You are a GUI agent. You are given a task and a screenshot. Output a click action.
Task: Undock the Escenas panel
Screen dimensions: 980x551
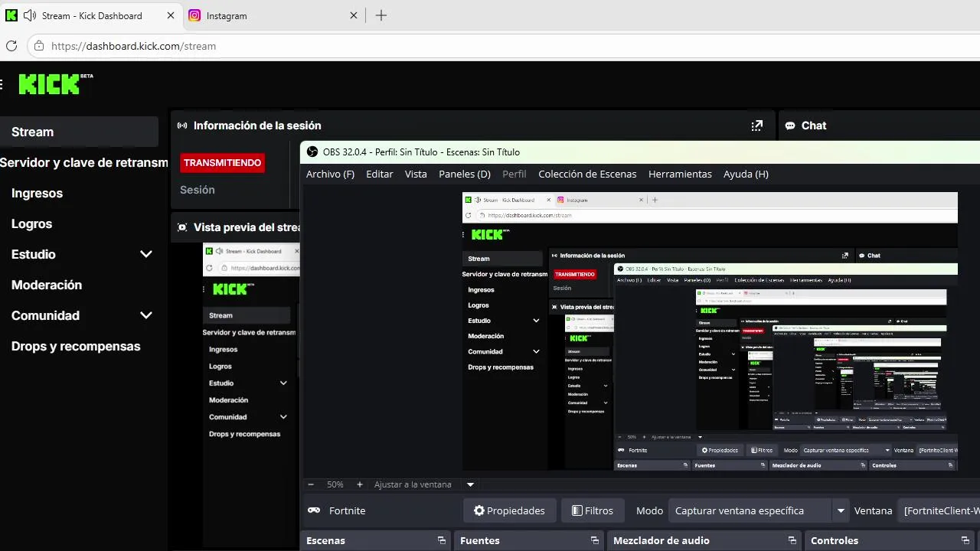441,540
